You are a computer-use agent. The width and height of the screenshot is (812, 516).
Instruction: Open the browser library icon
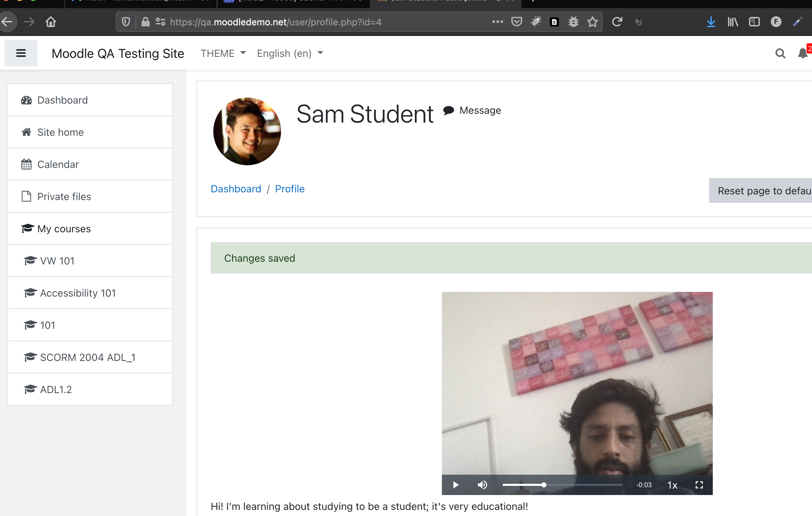click(733, 22)
